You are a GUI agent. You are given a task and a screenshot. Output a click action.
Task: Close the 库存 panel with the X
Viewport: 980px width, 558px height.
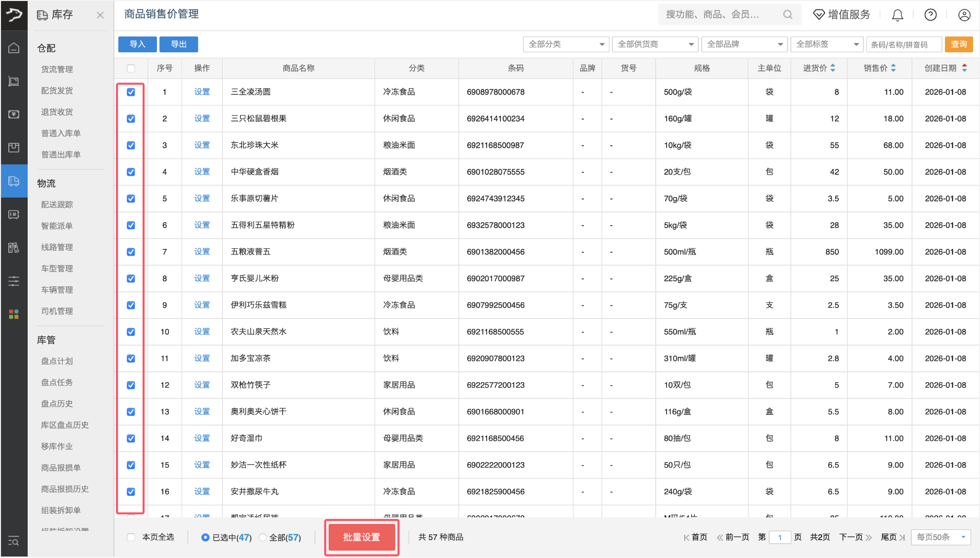pos(100,15)
